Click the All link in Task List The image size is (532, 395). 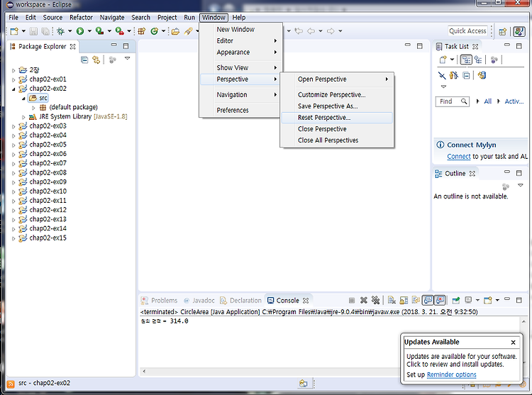point(487,101)
